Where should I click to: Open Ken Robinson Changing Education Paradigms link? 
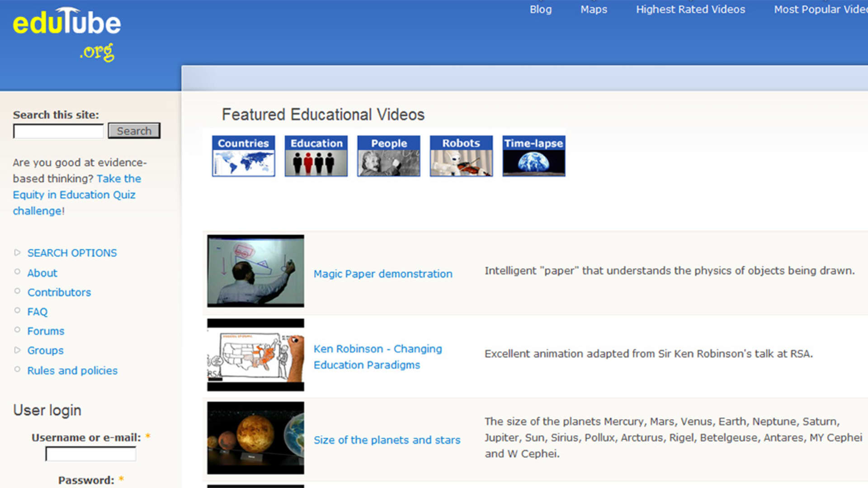tap(378, 357)
